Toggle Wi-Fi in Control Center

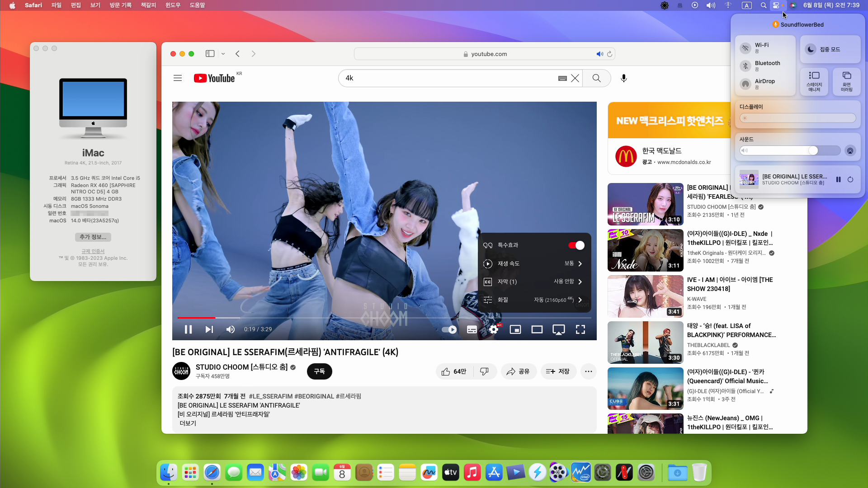pos(745,48)
